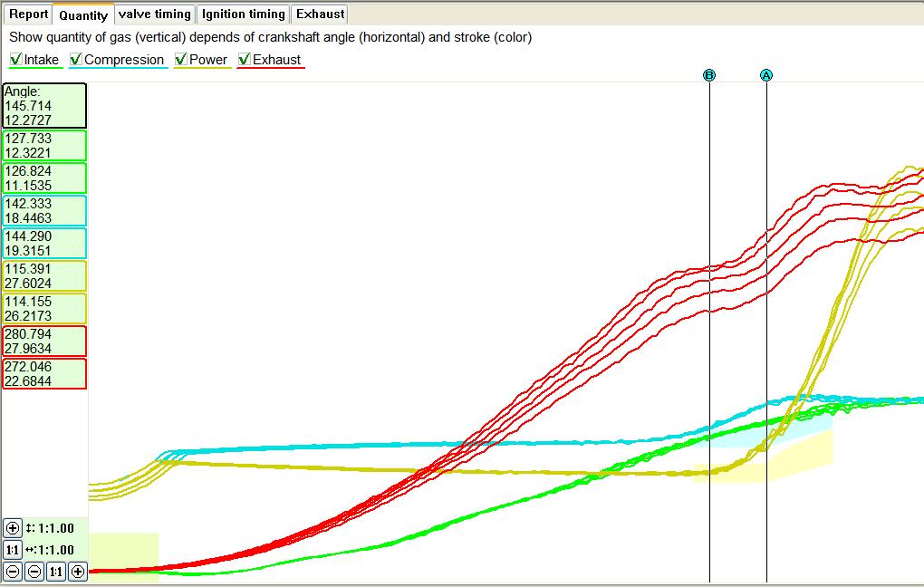Click the yellow-boxed value 27.6024

click(x=28, y=284)
